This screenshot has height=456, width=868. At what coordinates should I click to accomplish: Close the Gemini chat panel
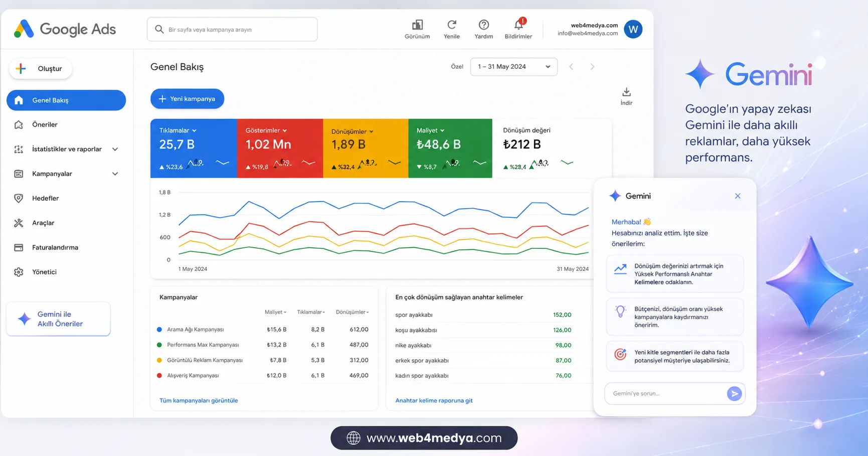click(x=738, y=196)
